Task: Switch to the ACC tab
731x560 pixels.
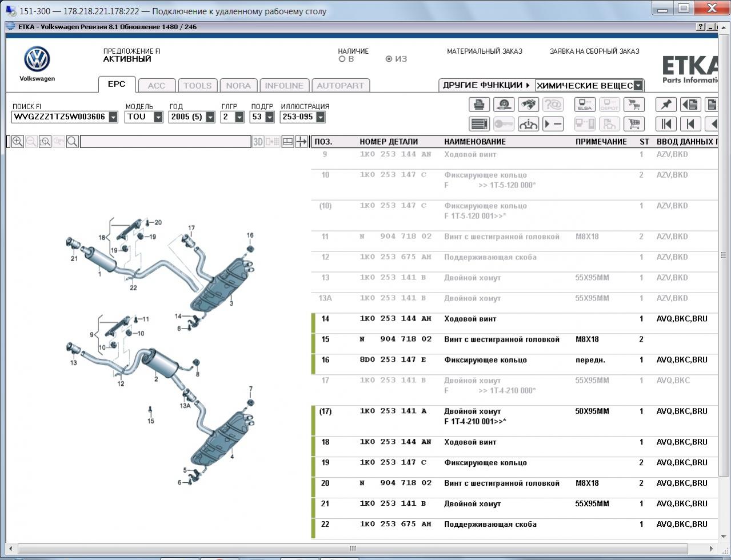Action: coord(157,86)
